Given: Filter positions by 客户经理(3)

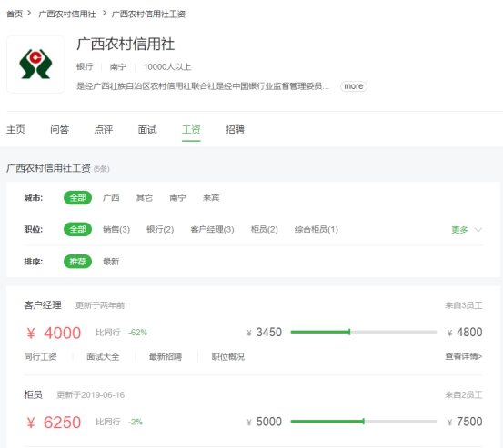Looking at the screenshot, I should [x=212, y=229].
